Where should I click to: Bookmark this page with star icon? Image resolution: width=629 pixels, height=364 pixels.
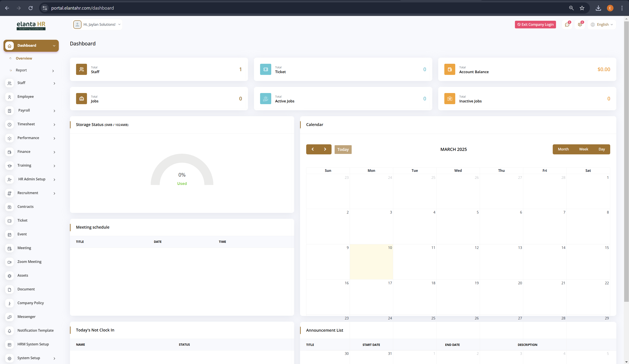582,8
